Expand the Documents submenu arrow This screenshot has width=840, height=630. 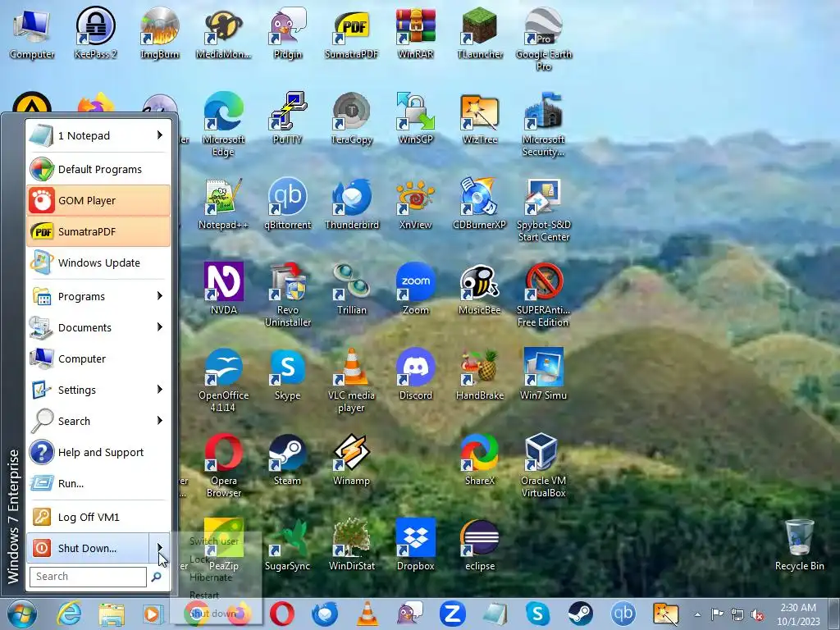[160, 326]
